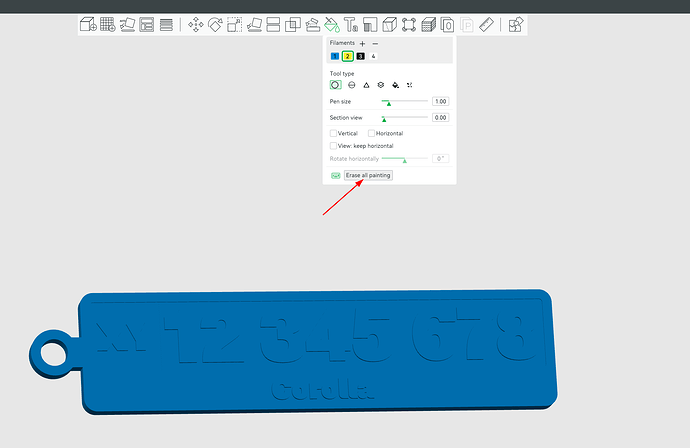
Task: Open the Text emboss tool
Action: tap(351, 25)
